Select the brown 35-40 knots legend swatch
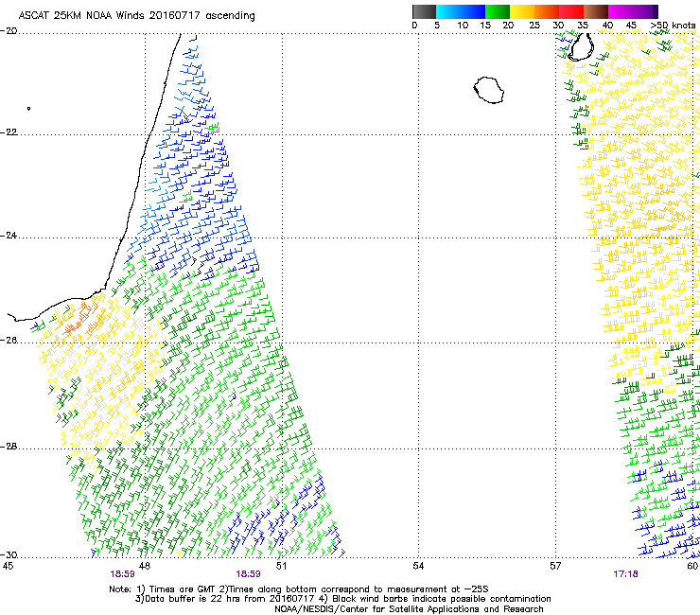 [x=596, y=11]
